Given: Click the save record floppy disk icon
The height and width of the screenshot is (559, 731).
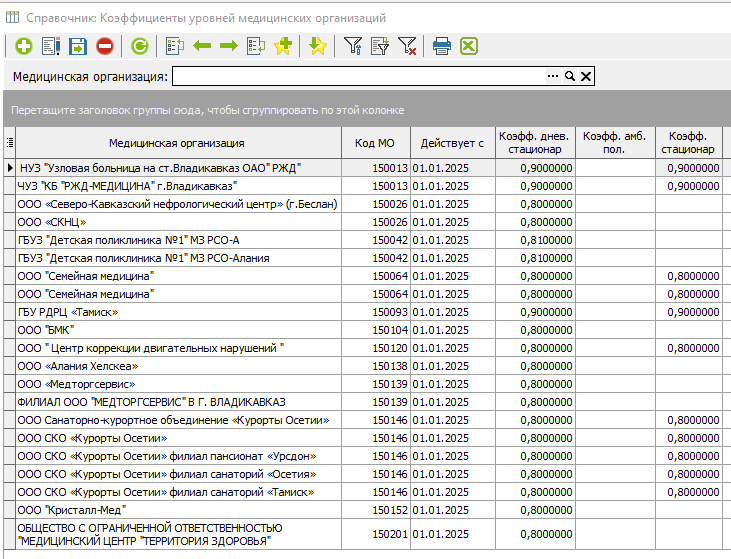Looking at the screenshot, I should tap(78, 46).
